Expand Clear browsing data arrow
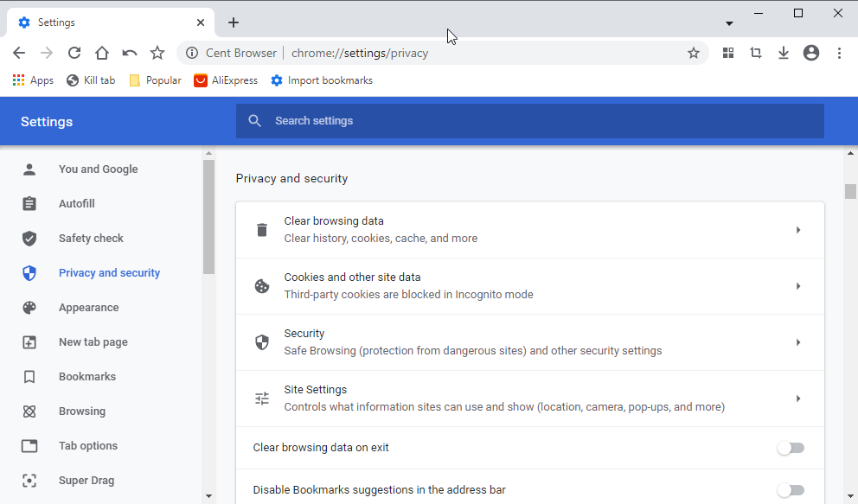Screen dimensions: 858x504 click(x=797, y=230)
